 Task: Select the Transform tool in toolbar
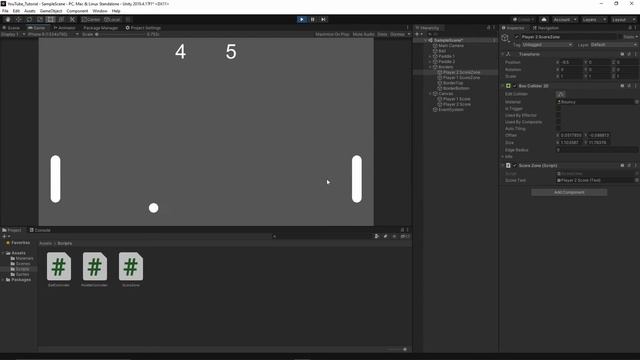(62, 19)
